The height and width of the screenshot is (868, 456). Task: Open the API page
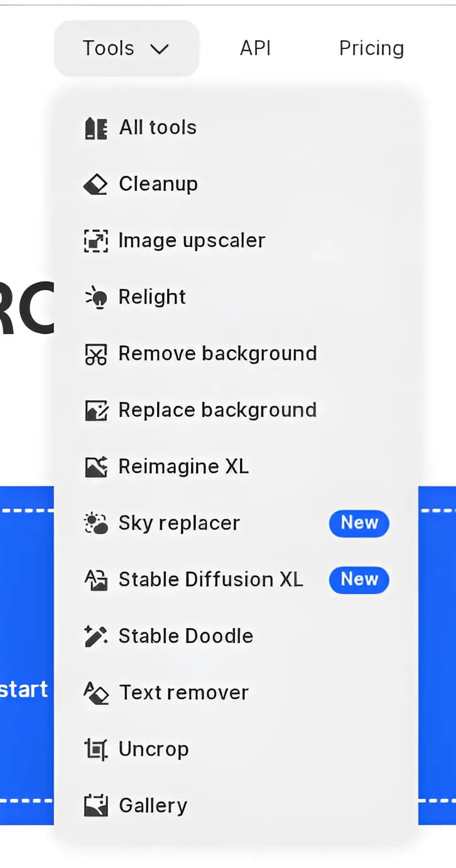click(255, 48)
